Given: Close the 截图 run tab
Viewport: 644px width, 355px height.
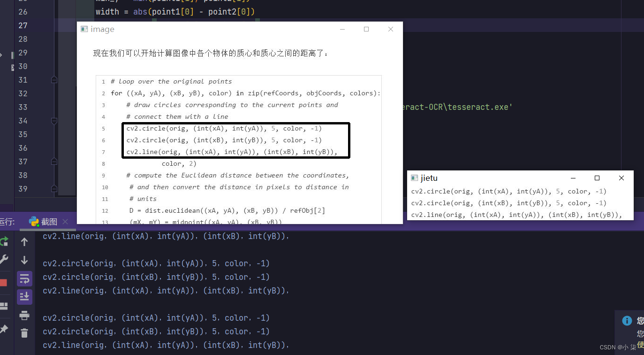Looking at the screenshot, I should coord(65,222).
